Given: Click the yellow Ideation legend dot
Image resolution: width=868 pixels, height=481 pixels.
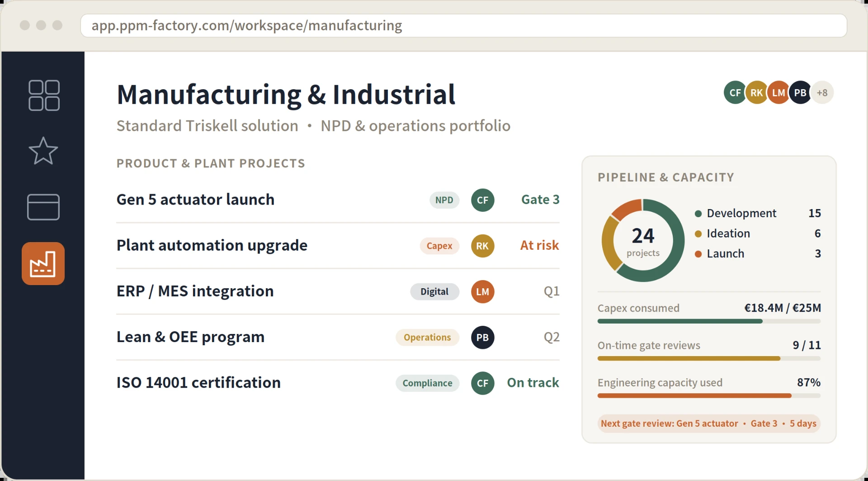Looking at the screenshot, I should (x=698, y=234).
